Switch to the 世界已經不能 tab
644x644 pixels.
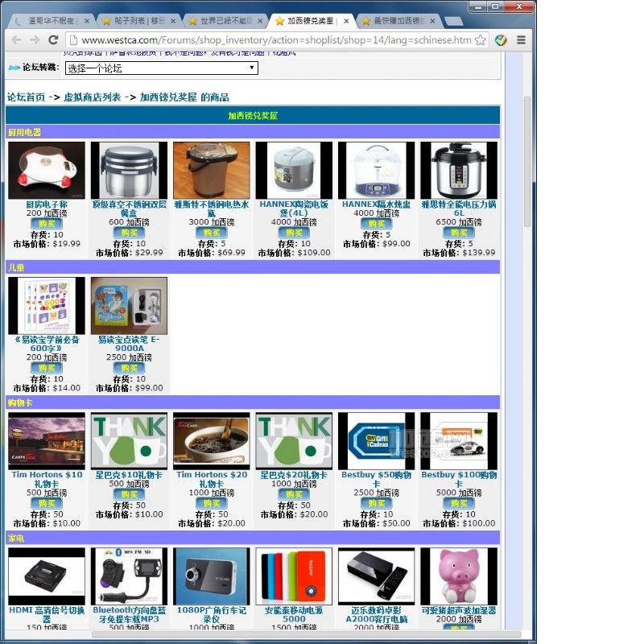[225, 21]
